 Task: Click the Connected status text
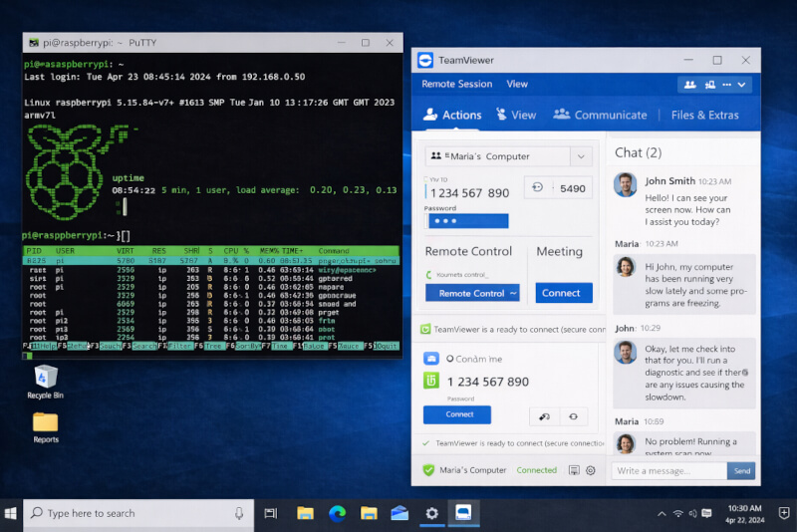tap(536, 470)
